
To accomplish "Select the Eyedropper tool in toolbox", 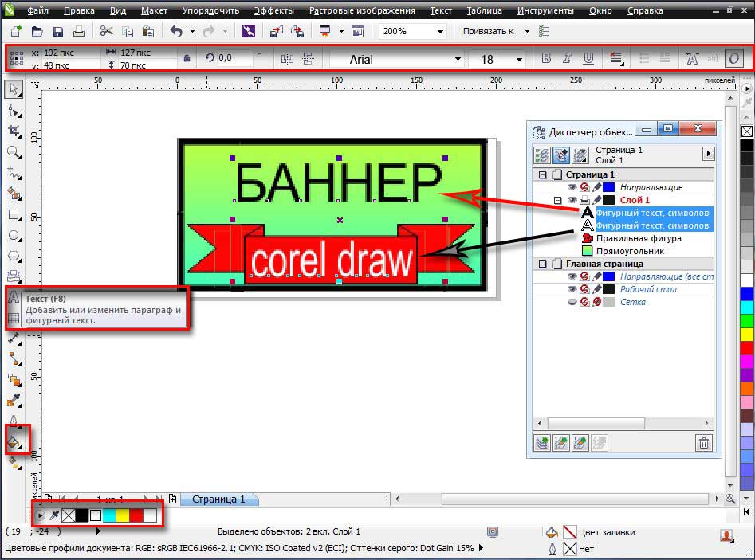I will [14, 400].
